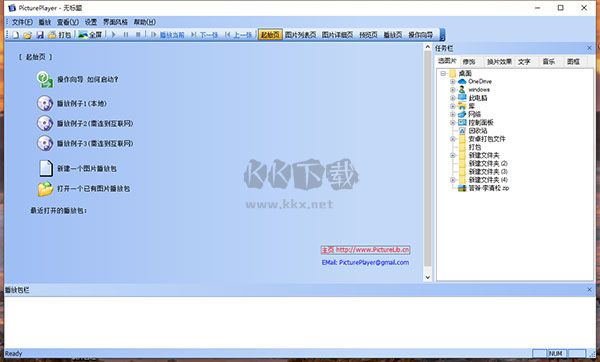Close the 任务栏 task panel

click(589, 48)
